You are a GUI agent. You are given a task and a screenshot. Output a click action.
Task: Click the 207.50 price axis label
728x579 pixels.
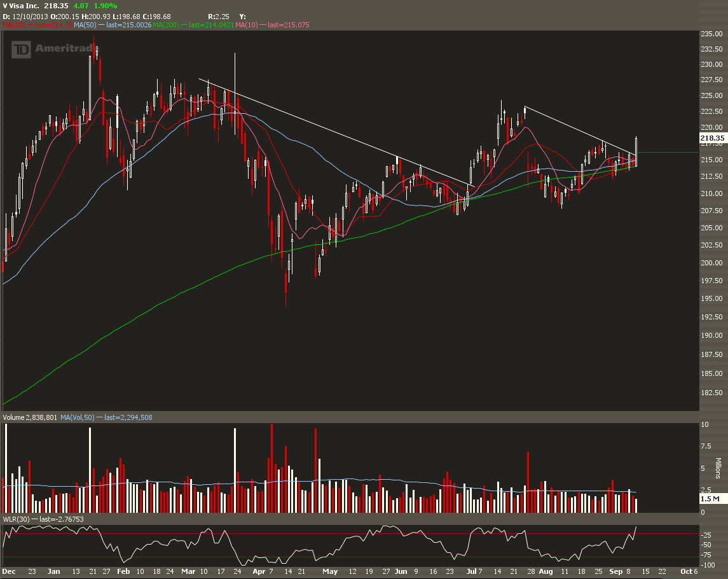click(x=711, y=211)
